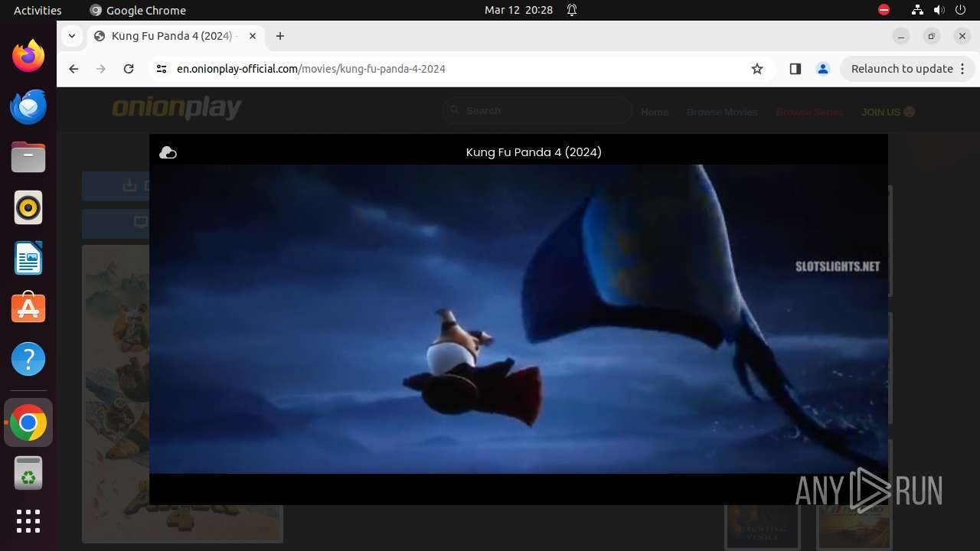Open network status icon in system tray
980x551 pixels.
[917, 10]
